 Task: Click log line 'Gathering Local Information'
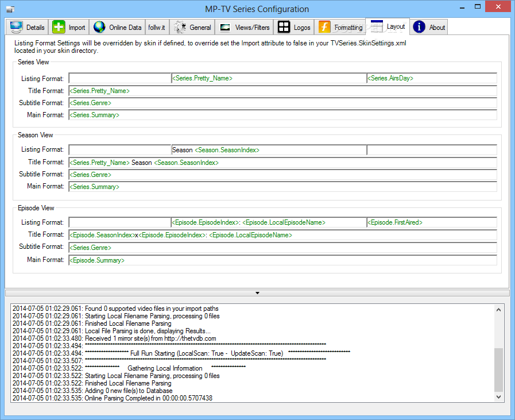(129, 368)
